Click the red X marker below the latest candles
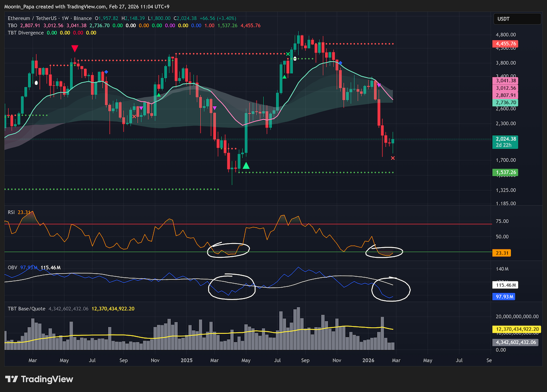The height and width of the screenshot is (392, 547). tap(393, 158)
